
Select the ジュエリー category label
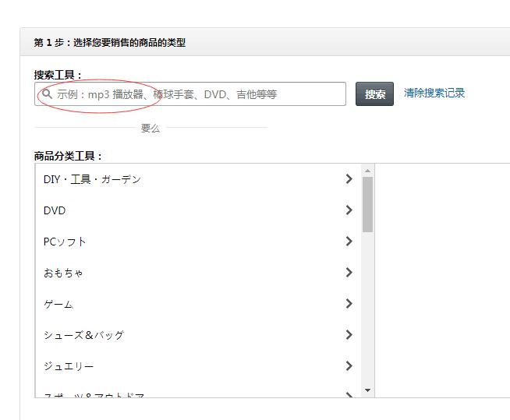pos(69,366)
